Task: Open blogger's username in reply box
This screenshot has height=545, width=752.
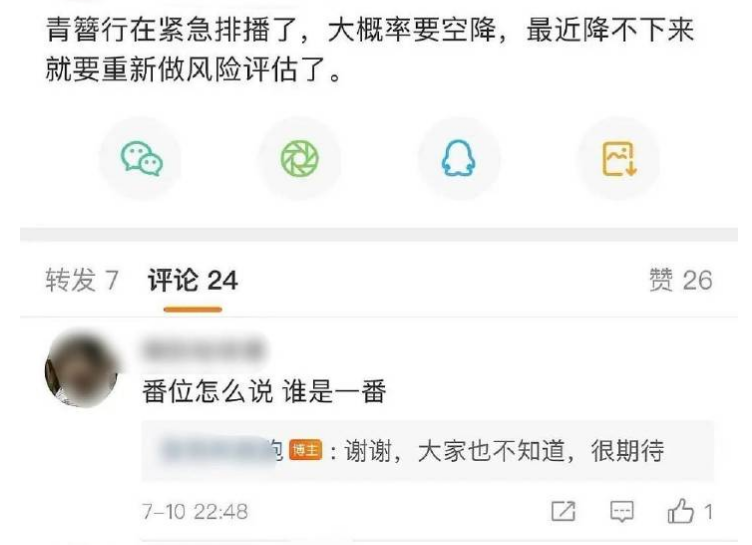Action: [x=222, y=450]
